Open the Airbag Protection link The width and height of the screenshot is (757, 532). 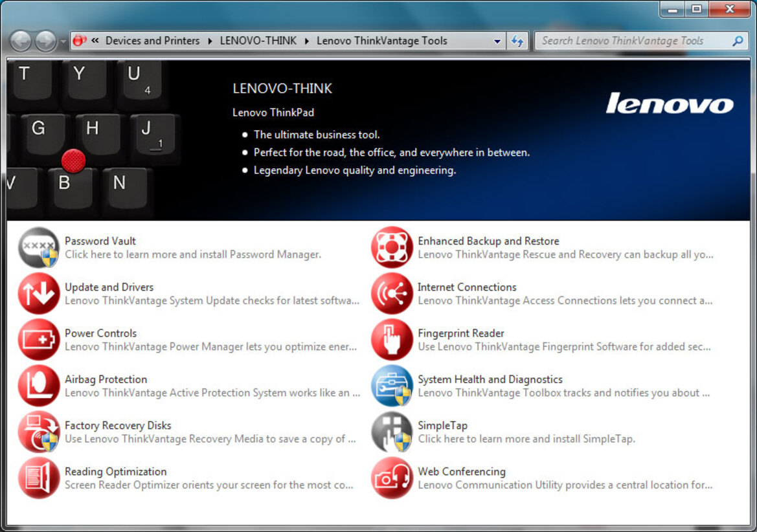pyautogui.click(x=106, y=379)
